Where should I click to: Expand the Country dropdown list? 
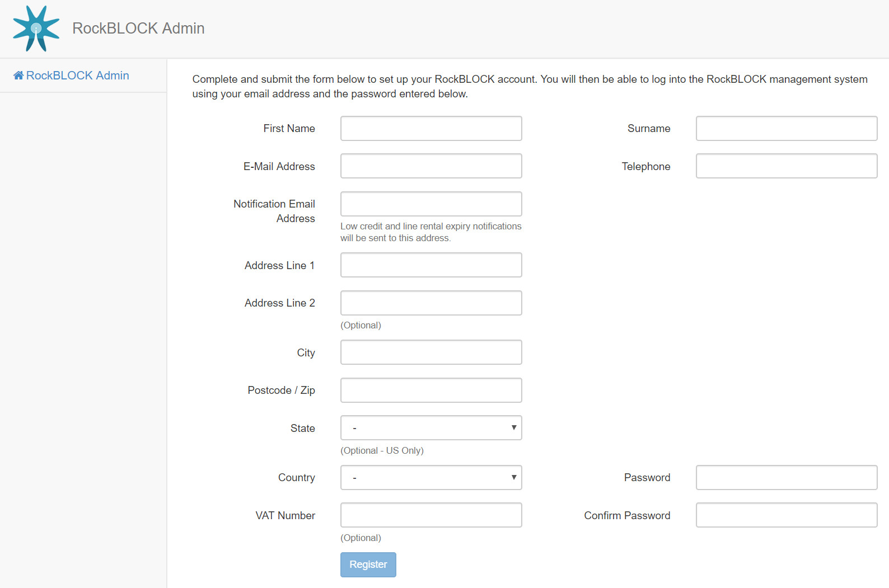pos(431,477)
